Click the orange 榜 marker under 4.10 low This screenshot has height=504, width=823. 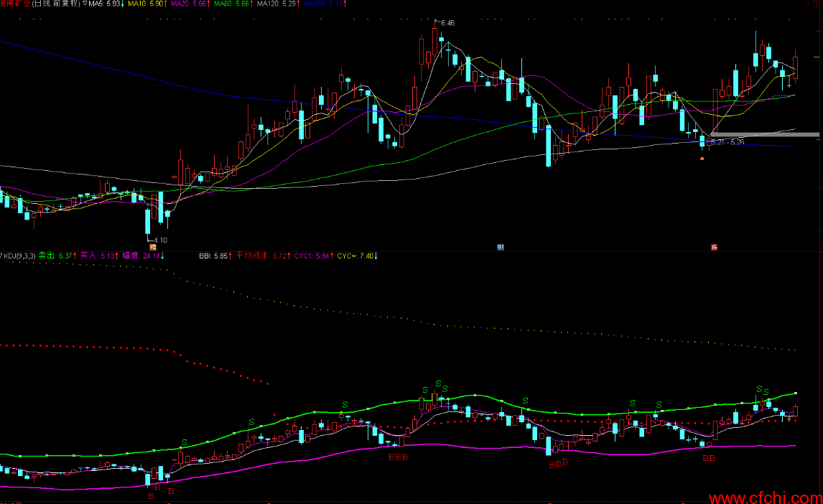click(153, 247)
